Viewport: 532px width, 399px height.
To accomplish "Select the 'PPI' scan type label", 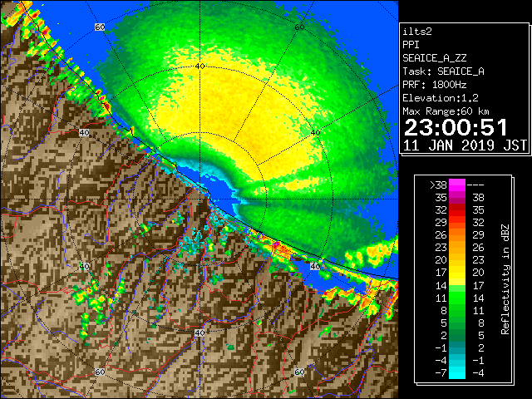I will [411, 45].
